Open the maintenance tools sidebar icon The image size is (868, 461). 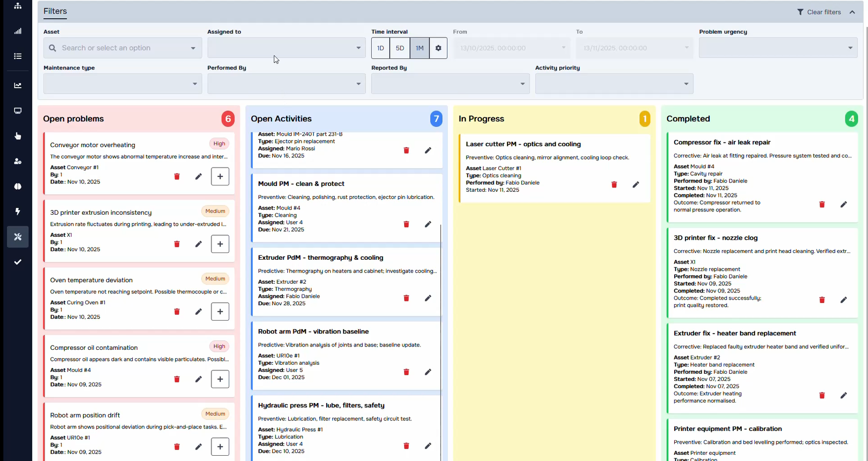pos(18,237)
